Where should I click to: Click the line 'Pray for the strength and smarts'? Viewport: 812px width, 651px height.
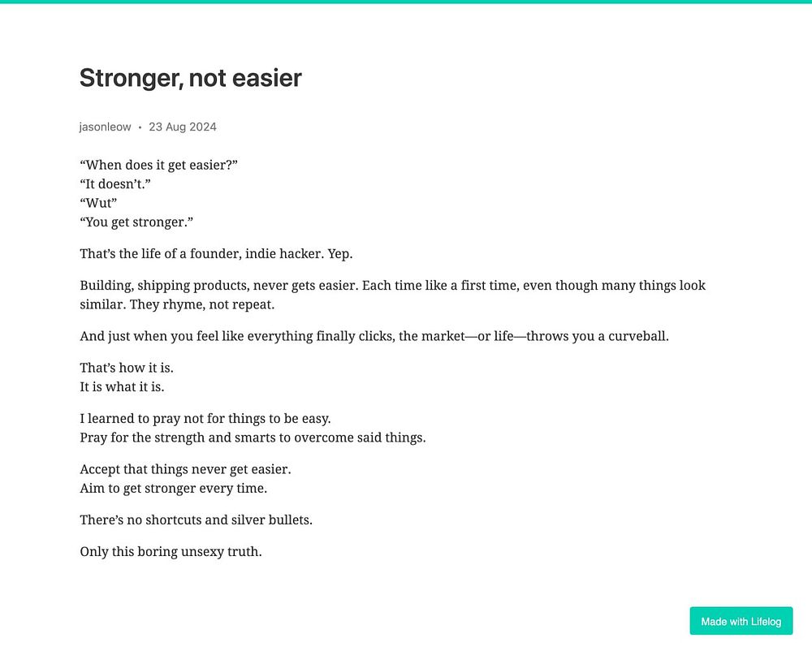pos(253,438)
